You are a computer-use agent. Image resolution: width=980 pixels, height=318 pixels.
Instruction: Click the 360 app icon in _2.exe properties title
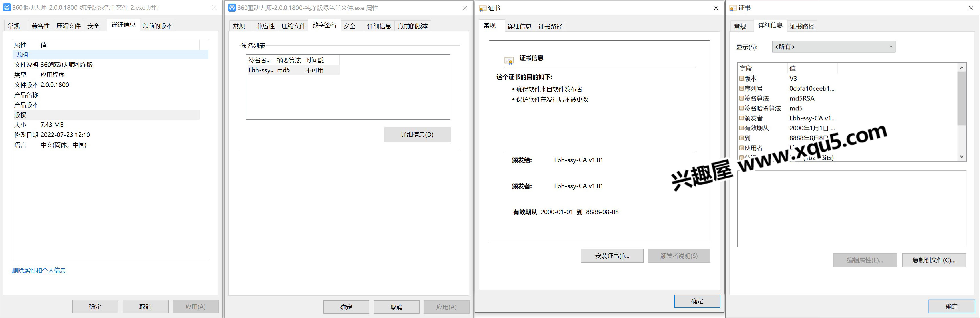tap(7, 8)
